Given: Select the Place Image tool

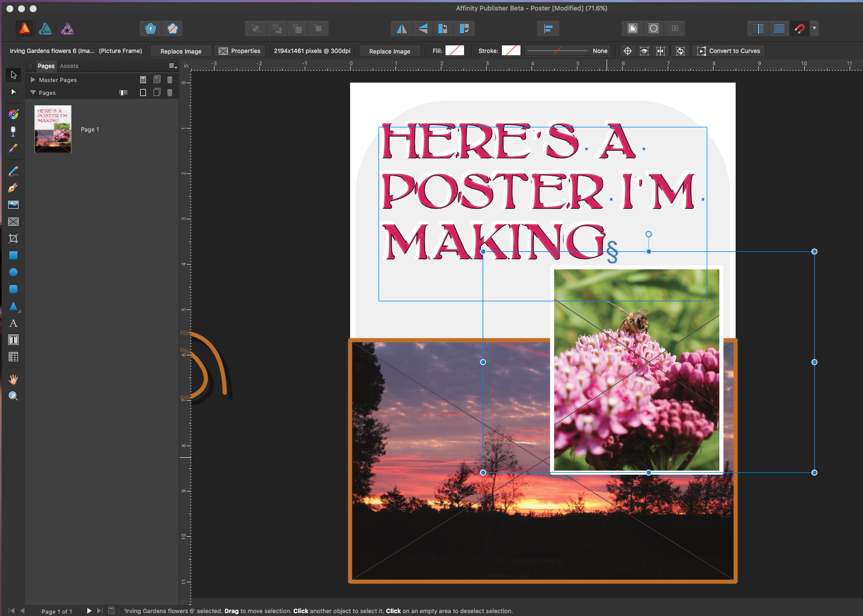Looking at the screenshot, I should (x=13, y=205).
